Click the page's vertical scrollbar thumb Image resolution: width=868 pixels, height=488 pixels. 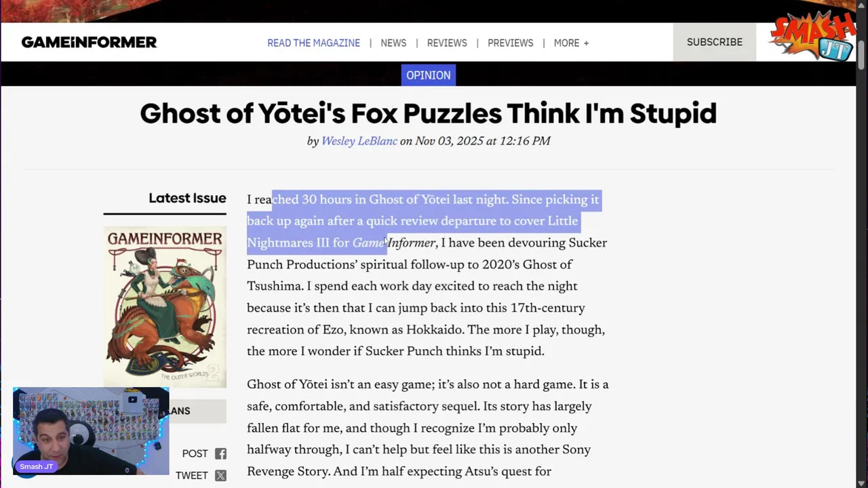pyautogui.click(x=861, y=53)
